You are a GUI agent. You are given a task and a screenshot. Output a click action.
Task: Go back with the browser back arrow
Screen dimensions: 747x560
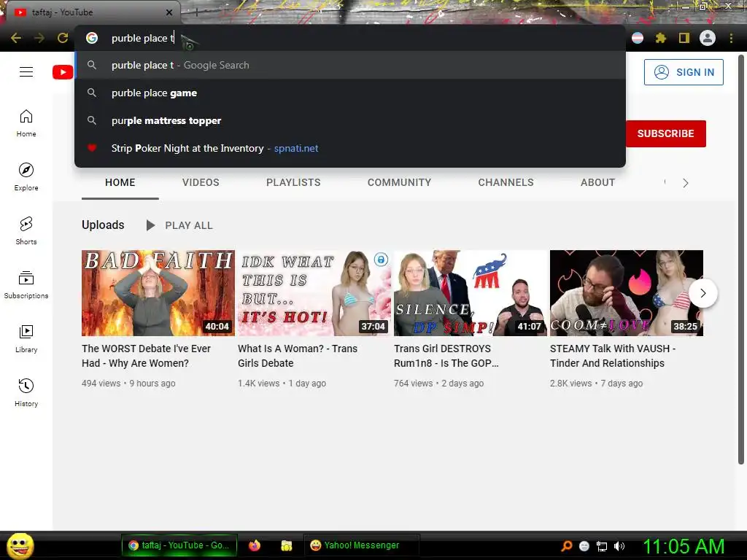coord(16,38)
